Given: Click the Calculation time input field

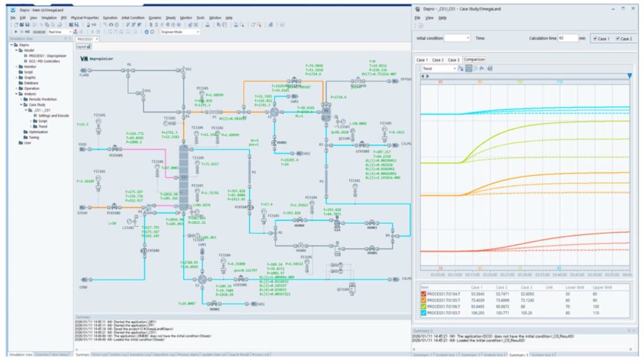Looking at the screenshot, I should (x=568, y=38).
